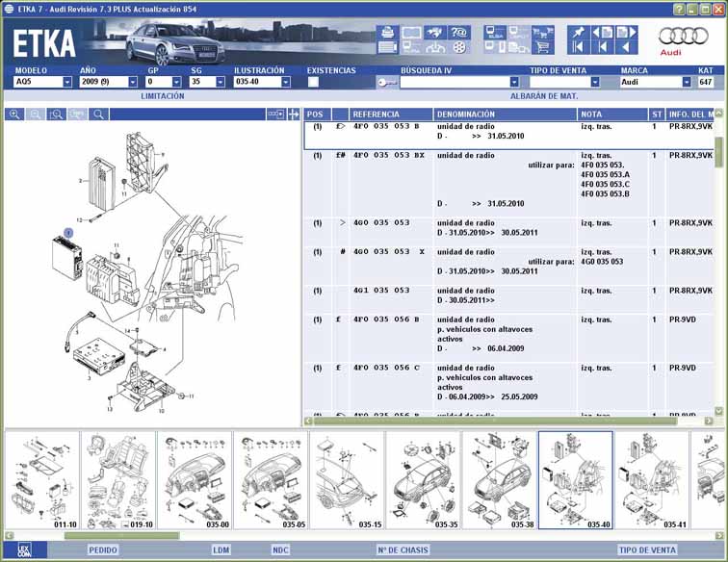The image size is (728, 562).
Task: Open the Búsqueda IV dropdown arrow
Action: pos(514,82)
